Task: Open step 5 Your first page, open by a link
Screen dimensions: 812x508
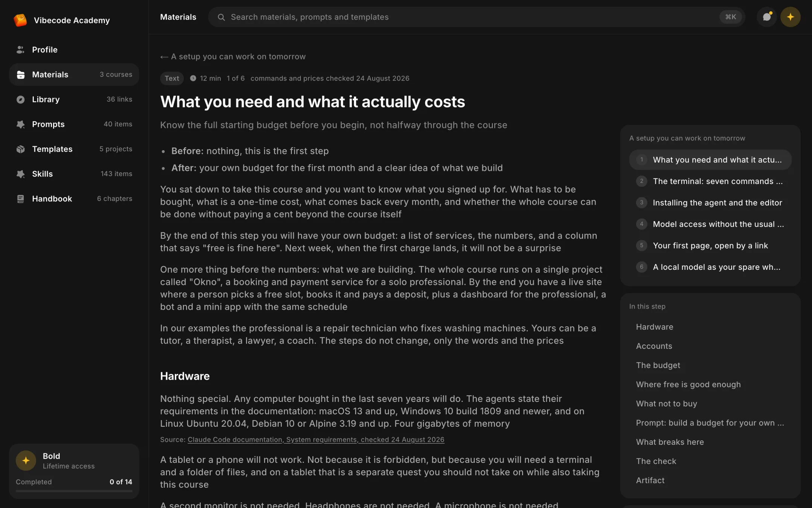Action: click(x=710, y=245)
